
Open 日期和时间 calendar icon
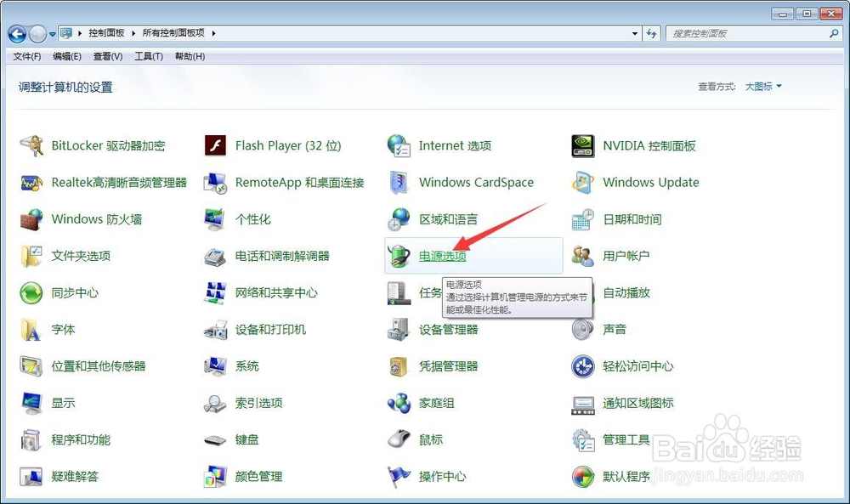[583, 219]
